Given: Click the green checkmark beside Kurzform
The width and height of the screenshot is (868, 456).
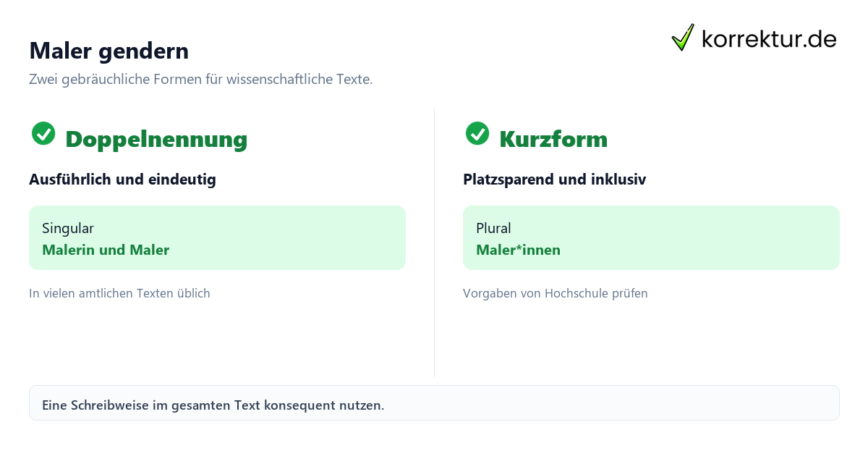Looking at the screenshot, I should click(477, 133).
